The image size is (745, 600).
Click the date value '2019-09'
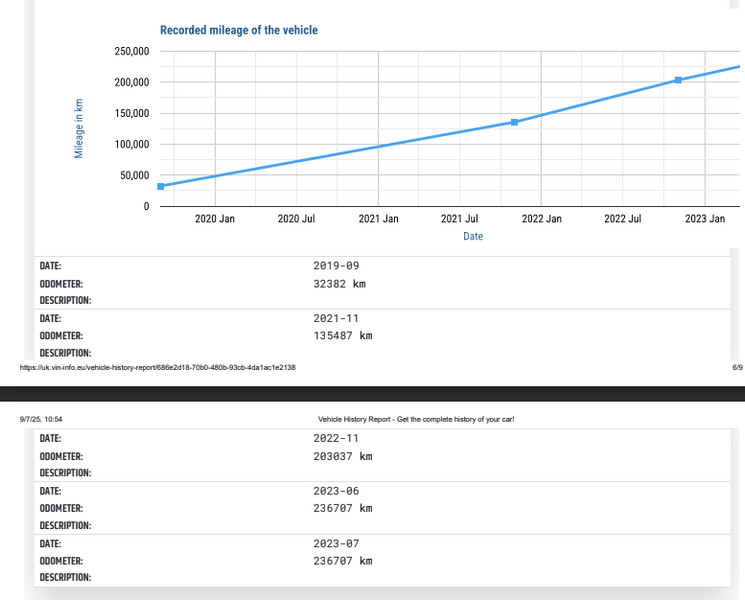point(336,266)
